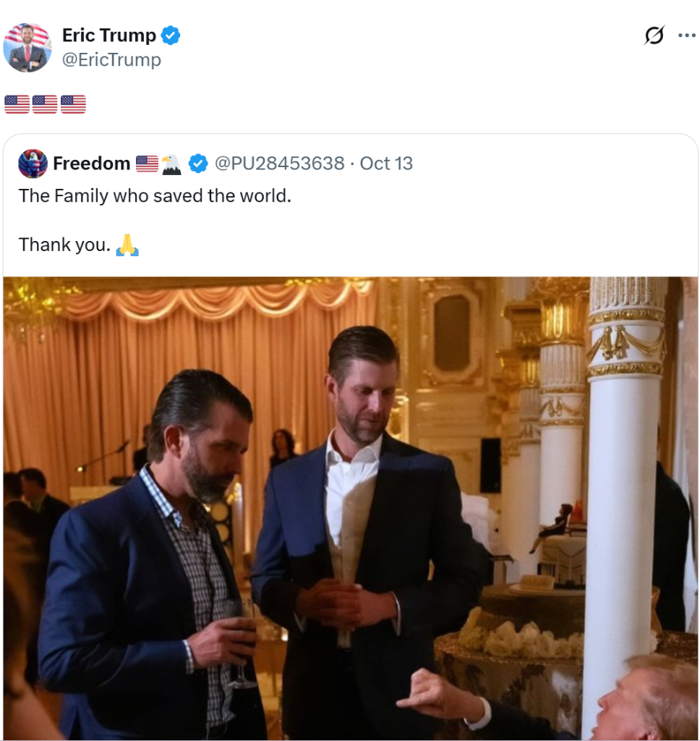Open the @PU28453638 handle link
The image size is (700, 741).
(279, 164)
